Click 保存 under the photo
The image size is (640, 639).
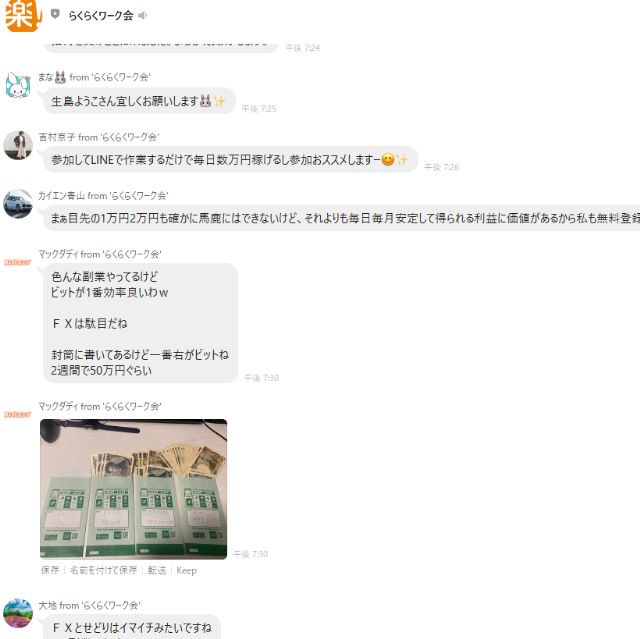coord(50,570)
